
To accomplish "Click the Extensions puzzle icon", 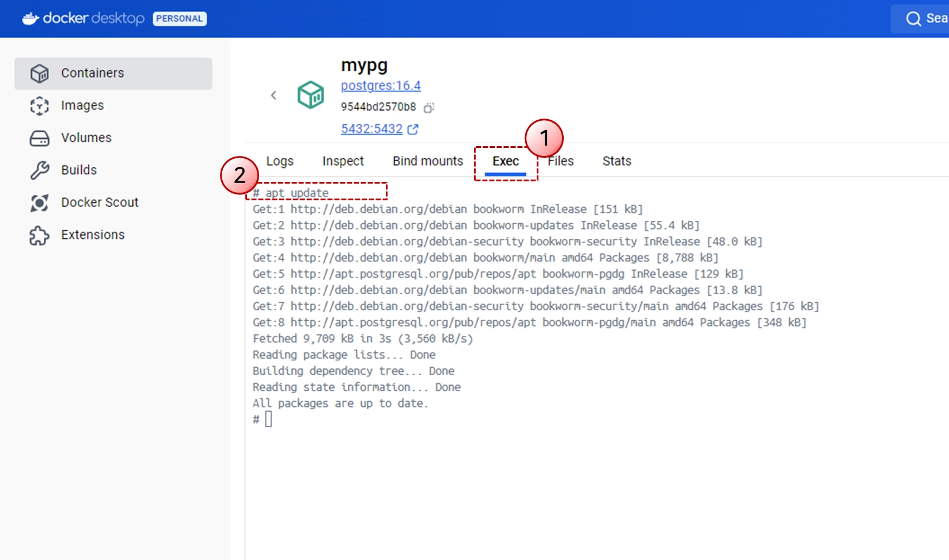I will pyautogui.click(x=40, y=235).
